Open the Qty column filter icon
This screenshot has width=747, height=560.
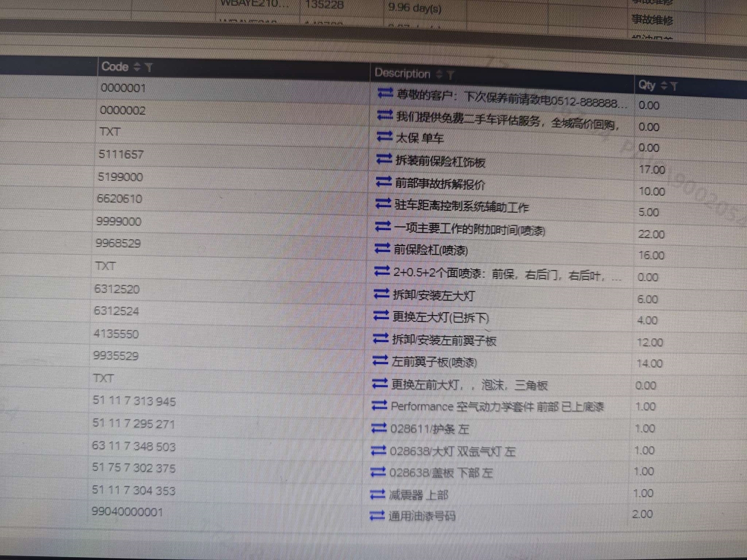[x=674, y=86]
